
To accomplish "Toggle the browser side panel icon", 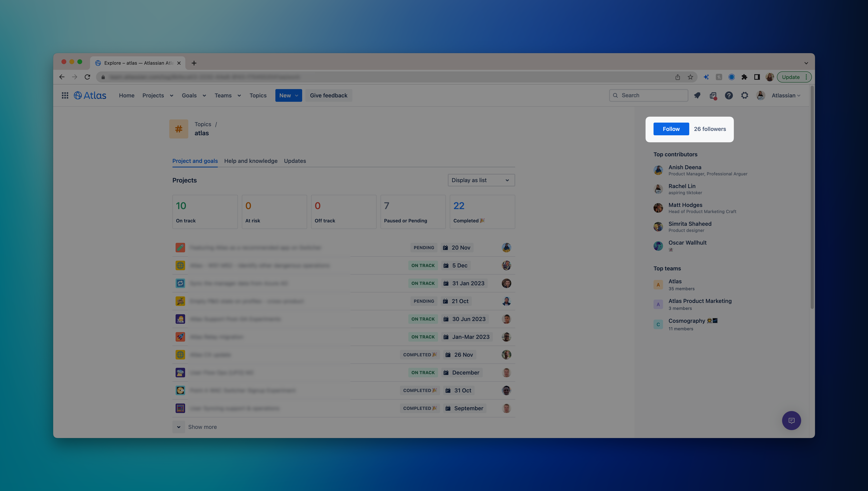I will click(757, 77).
